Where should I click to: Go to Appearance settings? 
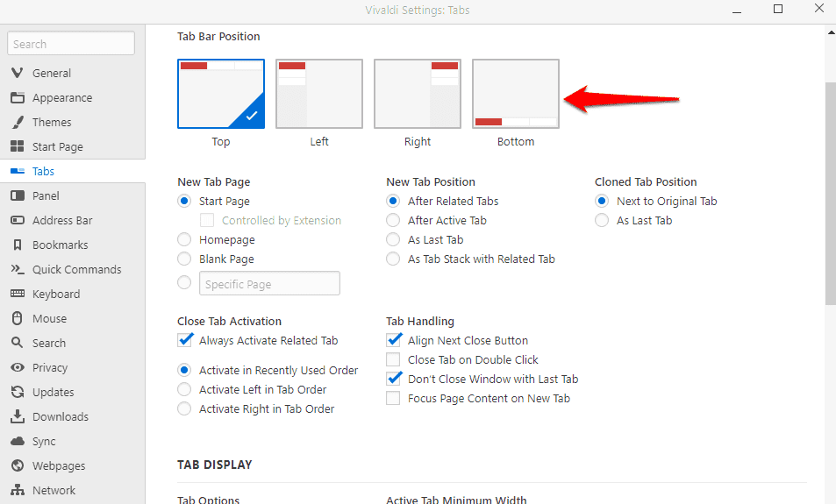click(x=62, y=98)
